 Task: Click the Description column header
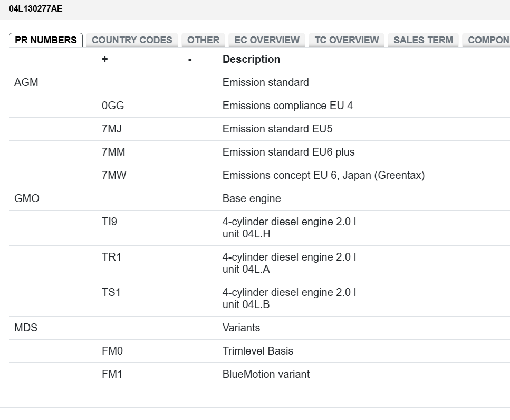coord(252,59)
